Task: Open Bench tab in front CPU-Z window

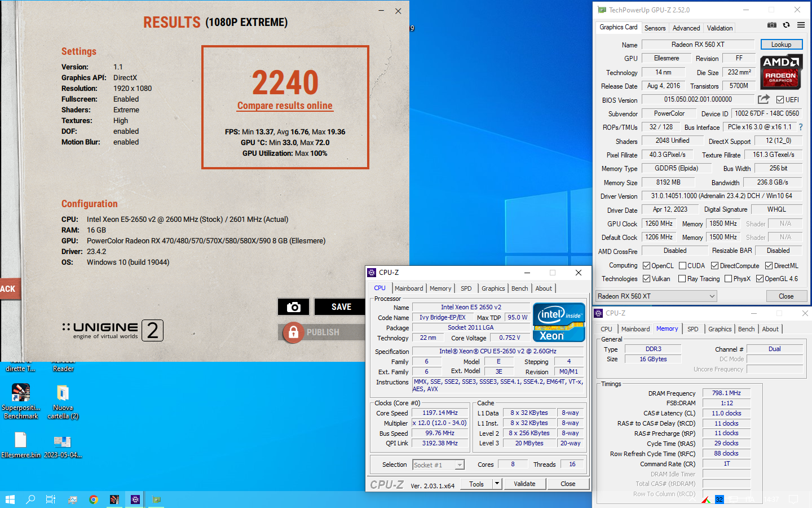Action: tap(520, 288)
